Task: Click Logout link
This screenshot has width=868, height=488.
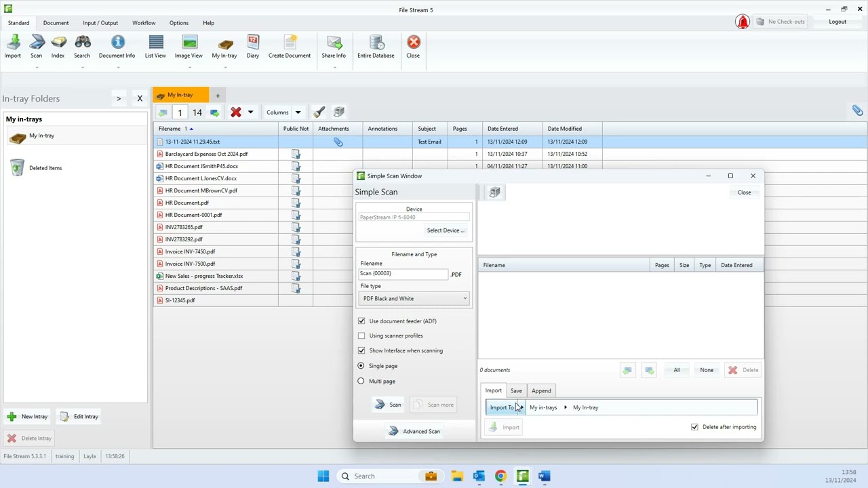Action: (837, 22)
